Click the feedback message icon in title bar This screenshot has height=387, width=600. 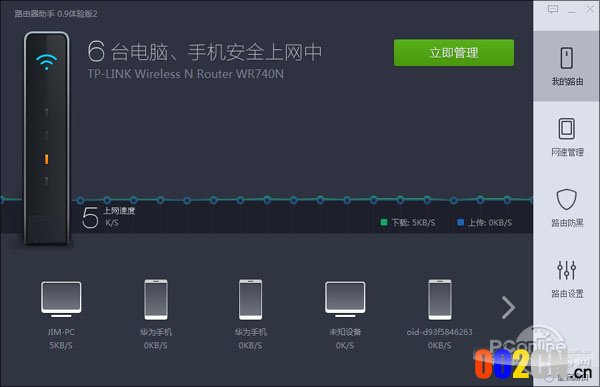coord(553,9)
